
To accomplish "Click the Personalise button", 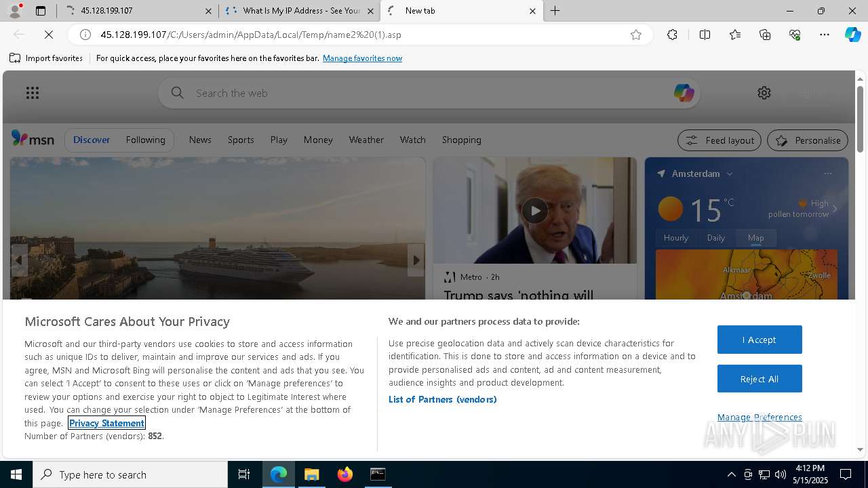I will tap(808, 140).
